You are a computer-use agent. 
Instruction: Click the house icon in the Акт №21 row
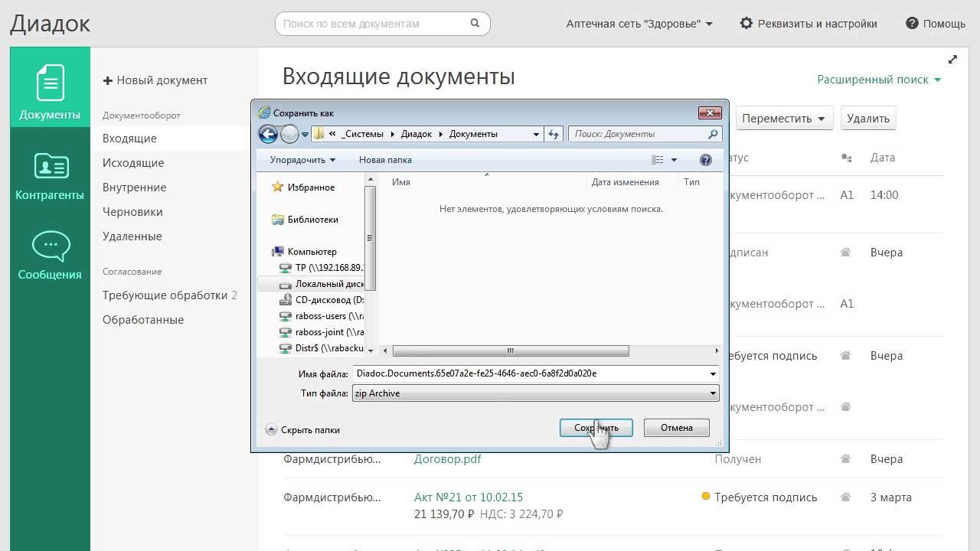tap(846, 497)
